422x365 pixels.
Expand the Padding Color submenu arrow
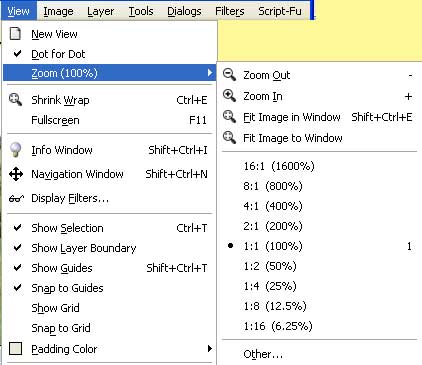click(x=209, y=349)
